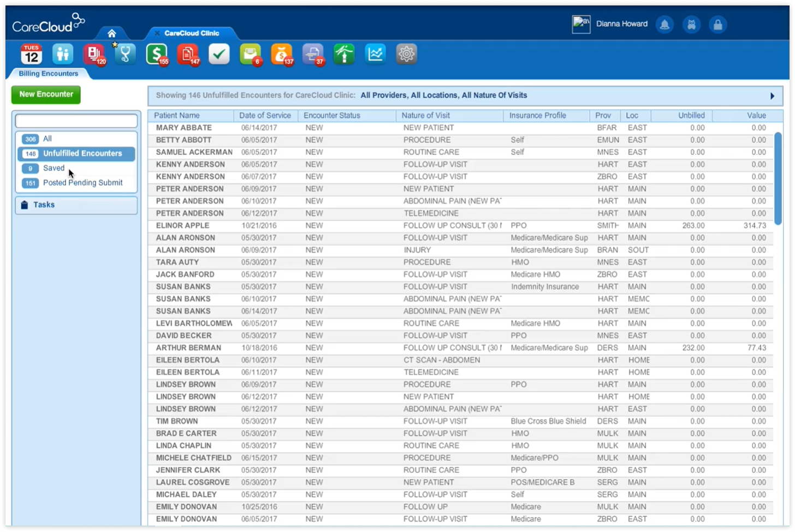Select the Unfulfilled Encounters filter
Image resolution: width=795 pixels, height=532 pixels.
pyautogui.click(x=76, y=153)
